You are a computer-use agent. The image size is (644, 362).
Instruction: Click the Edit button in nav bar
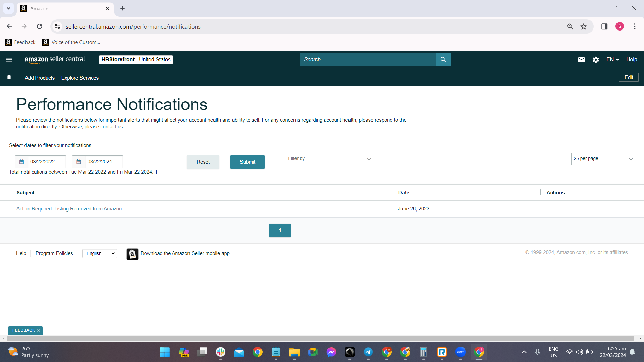pos(629,77)
